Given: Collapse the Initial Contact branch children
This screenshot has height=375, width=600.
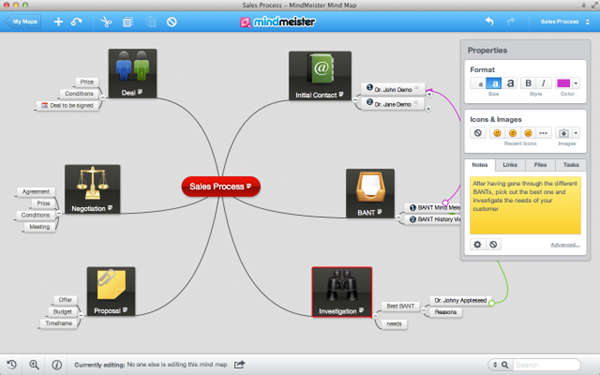Looking at the screenshot, I should coord(355,100).
